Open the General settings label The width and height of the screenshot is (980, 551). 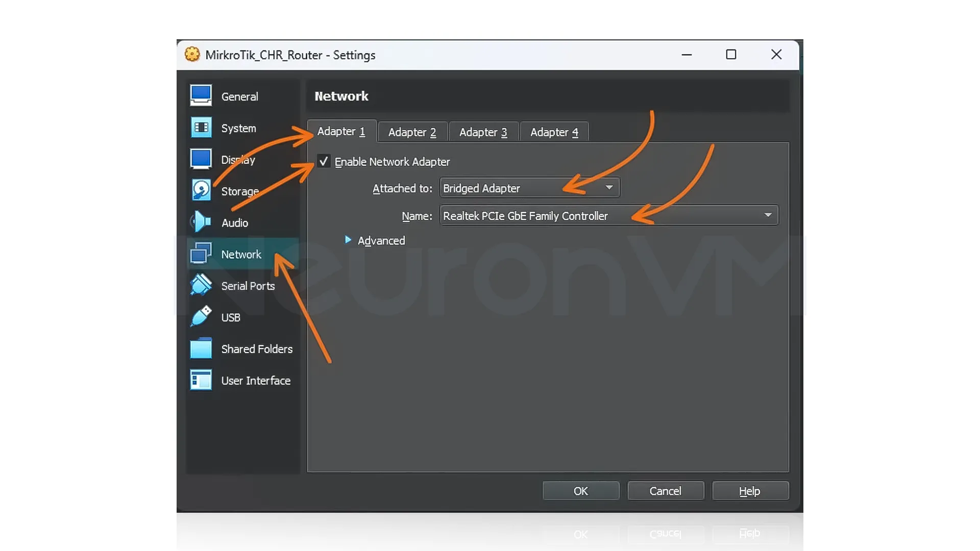[239, 96]
